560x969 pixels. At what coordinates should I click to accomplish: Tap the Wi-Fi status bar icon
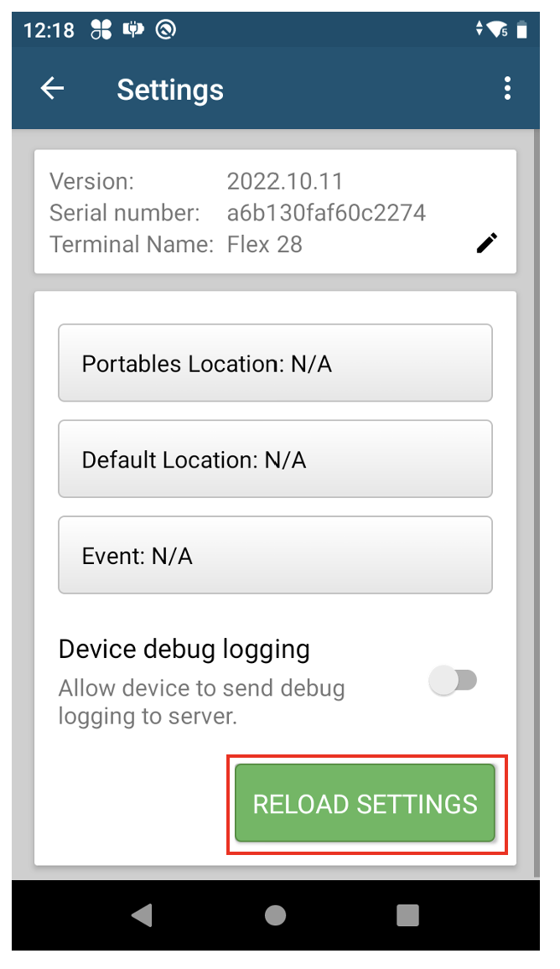pos(497,29)
